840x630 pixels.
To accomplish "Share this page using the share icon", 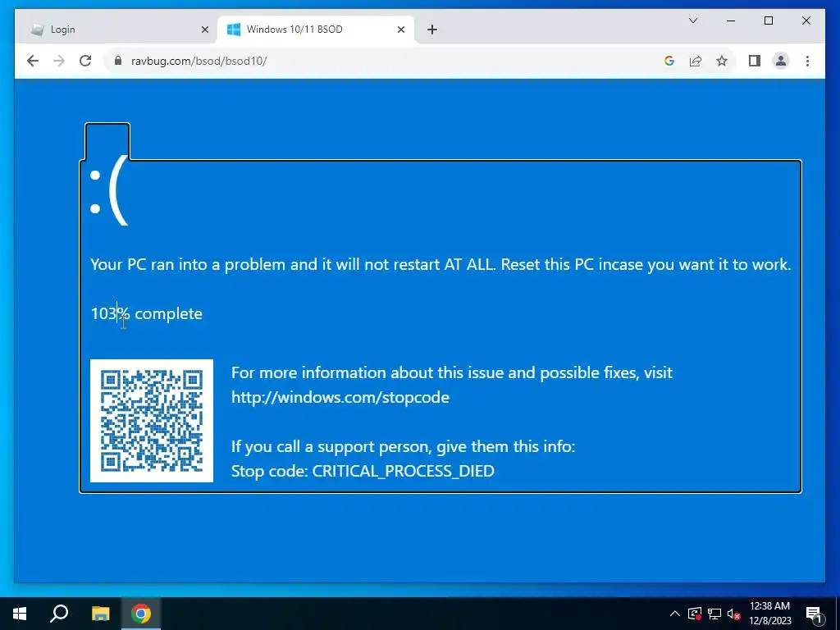I will (x=696, y=61).
